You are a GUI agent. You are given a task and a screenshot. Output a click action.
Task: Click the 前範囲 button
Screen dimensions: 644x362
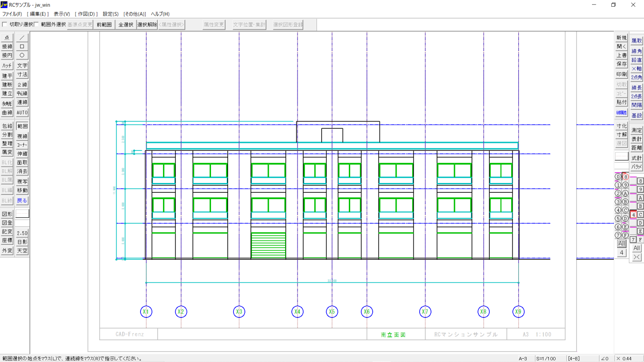[x=104, y=25]
